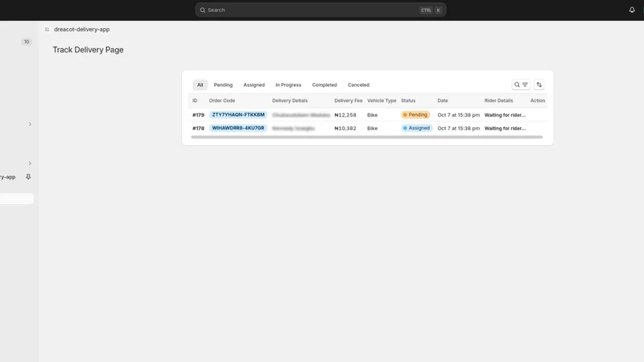Click the sort arrows button in the table toolbar
644x362 pixels.
[539, 84]
